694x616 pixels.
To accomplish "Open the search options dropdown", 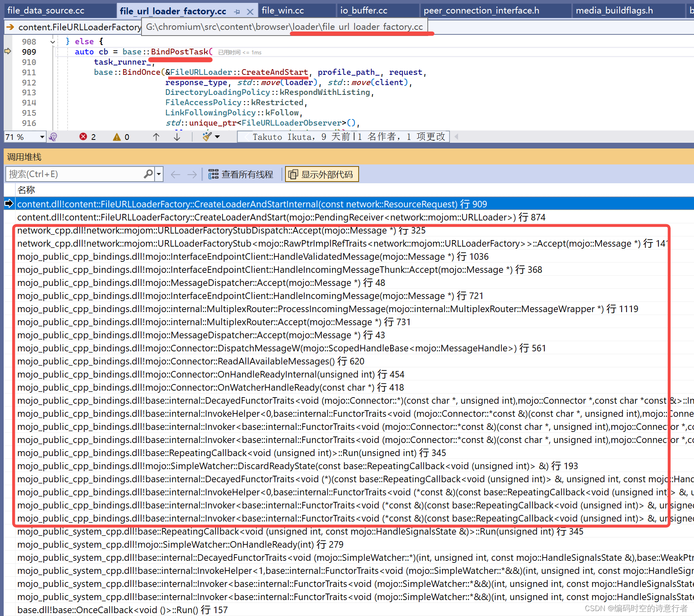I will click(x=159, y=174).
